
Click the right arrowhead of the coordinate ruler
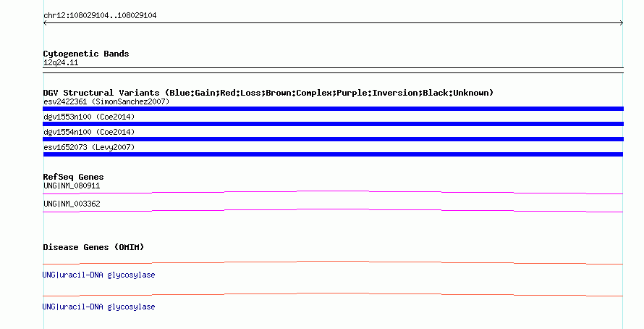(622, 23)
